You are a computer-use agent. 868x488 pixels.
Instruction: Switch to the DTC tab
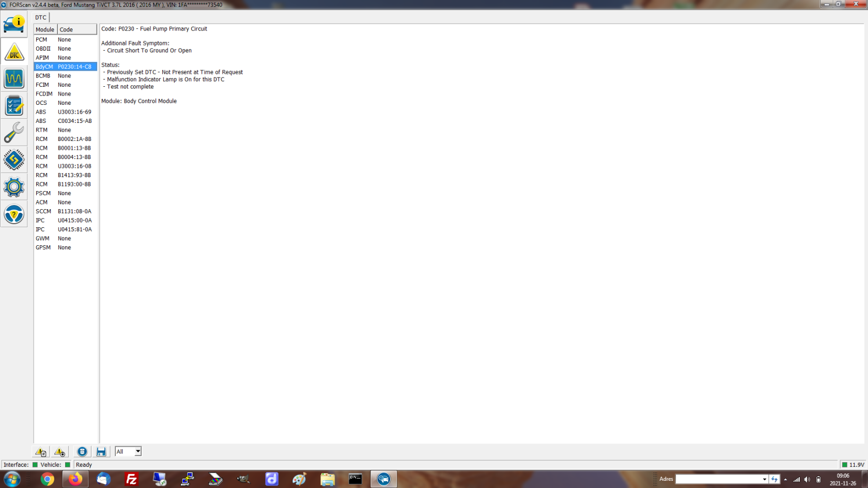click(41, 18)
